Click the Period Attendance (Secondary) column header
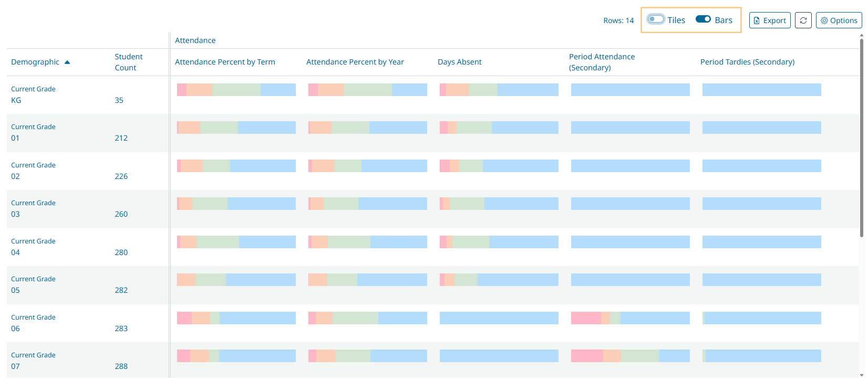 tap(602, 62)
